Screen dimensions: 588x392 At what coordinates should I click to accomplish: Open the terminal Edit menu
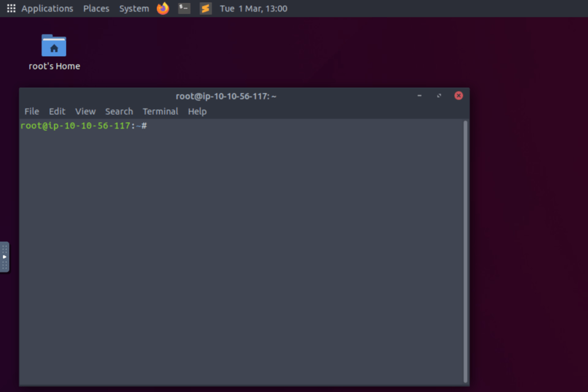(x=57, y=111)
